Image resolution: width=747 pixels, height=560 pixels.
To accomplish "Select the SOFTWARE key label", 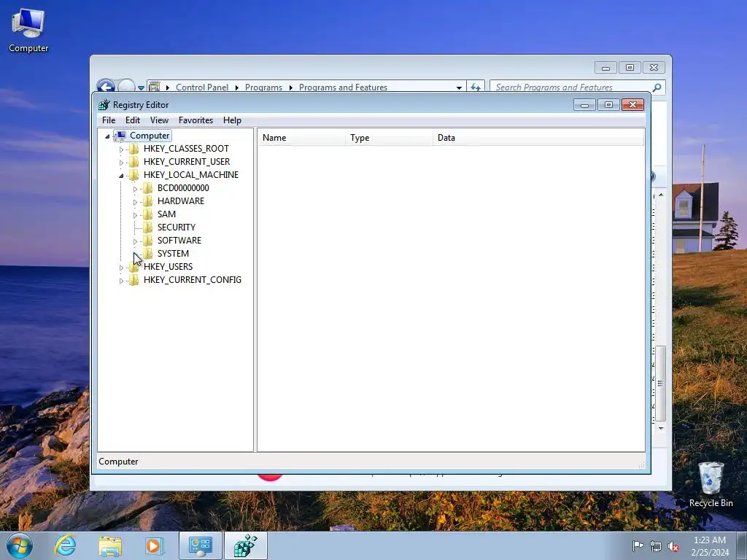I will coord(179,241).
